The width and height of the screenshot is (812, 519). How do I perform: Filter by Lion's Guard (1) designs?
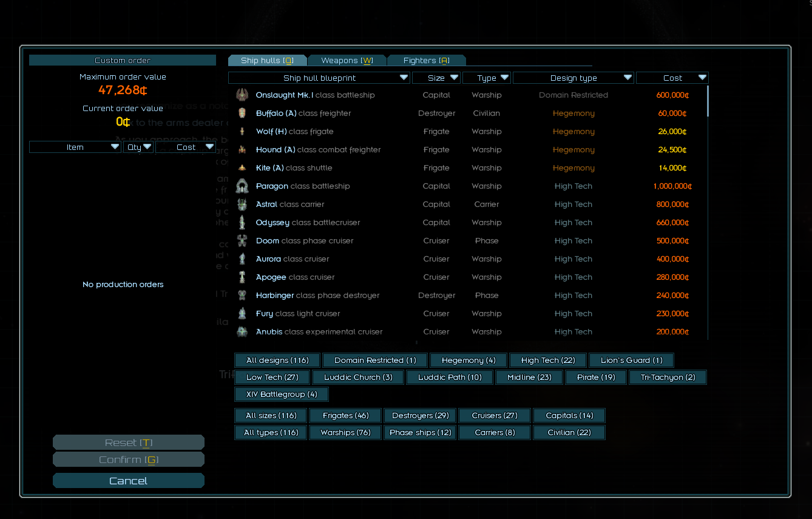[632, 360]
